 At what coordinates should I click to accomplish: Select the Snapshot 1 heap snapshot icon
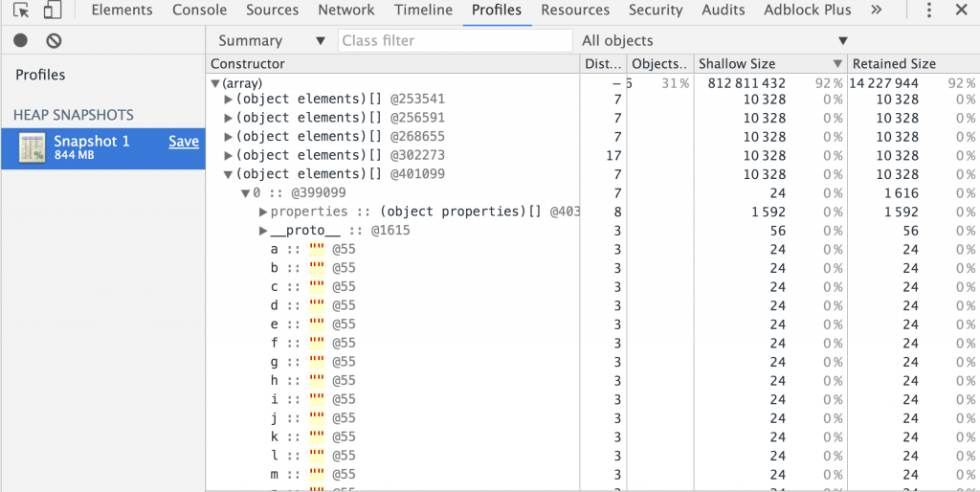[32, 148]
